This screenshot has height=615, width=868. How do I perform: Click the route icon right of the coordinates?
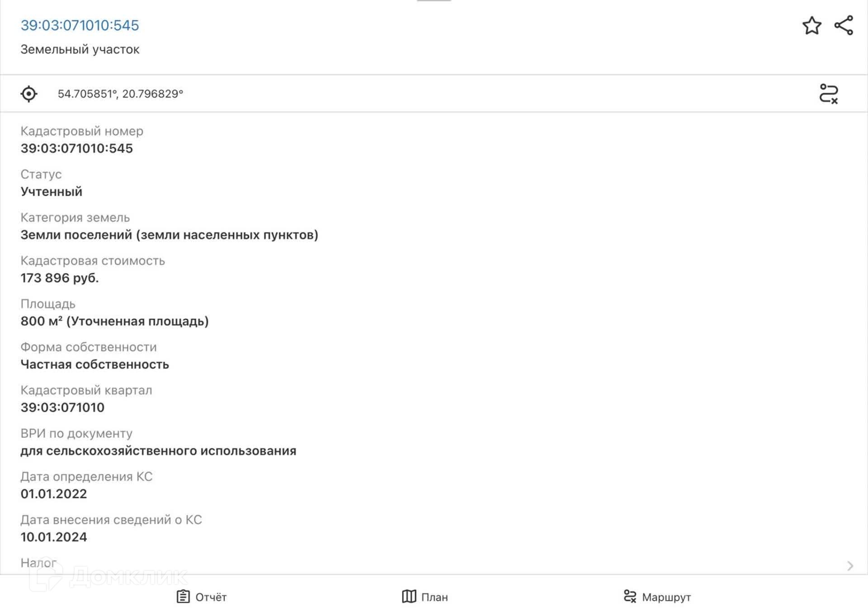pos(828,94)
